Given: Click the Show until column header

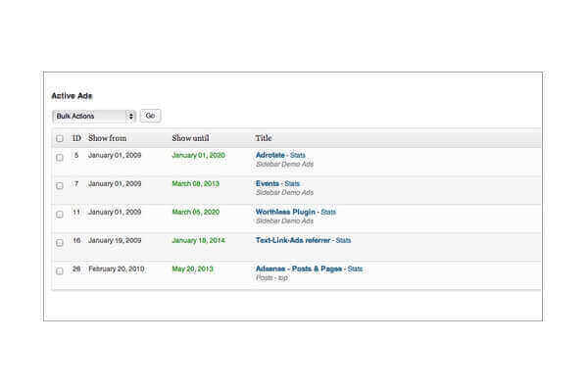Looking at the screenshot, I should tap(190, 138).
